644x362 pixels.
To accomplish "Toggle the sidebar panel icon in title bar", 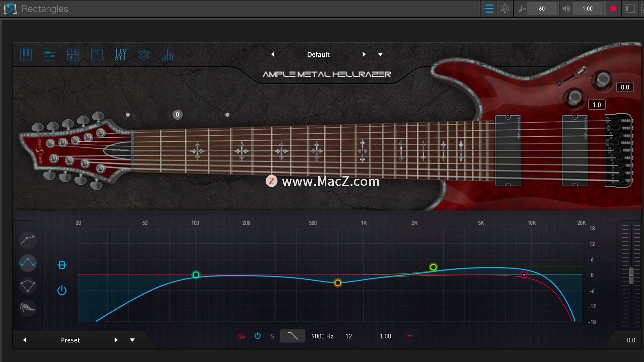I will (630, 9).
